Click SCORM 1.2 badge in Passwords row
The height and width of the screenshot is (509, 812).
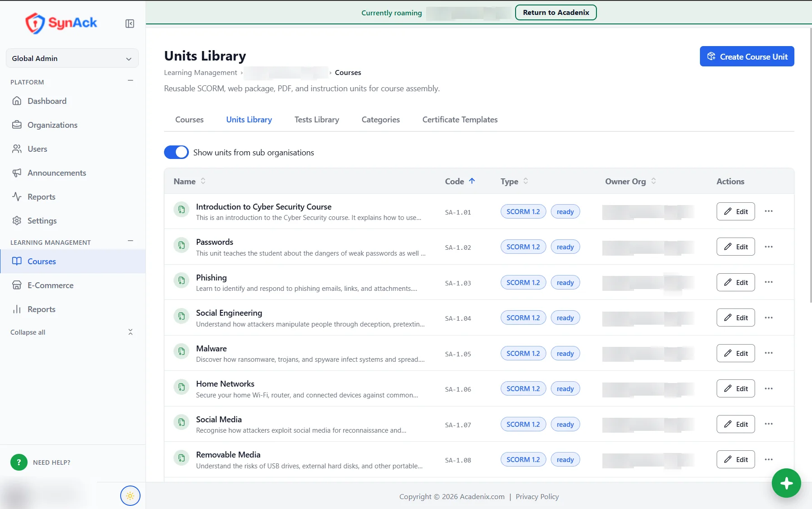tap(523, 247)
